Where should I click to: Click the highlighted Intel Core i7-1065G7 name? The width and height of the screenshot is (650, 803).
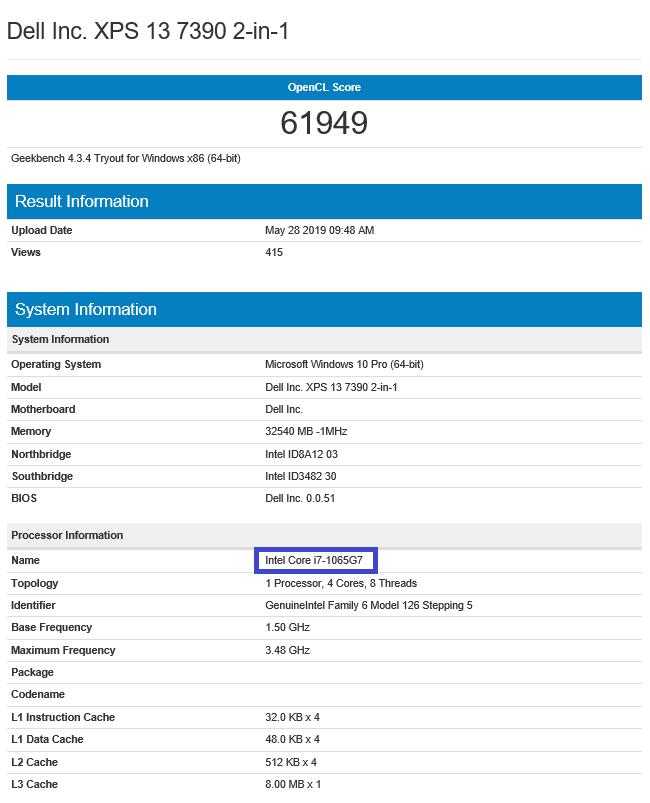click(315, 561)
